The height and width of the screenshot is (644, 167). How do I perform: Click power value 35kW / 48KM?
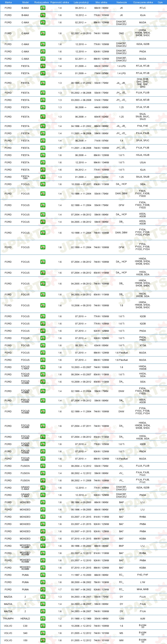point(101,619)
